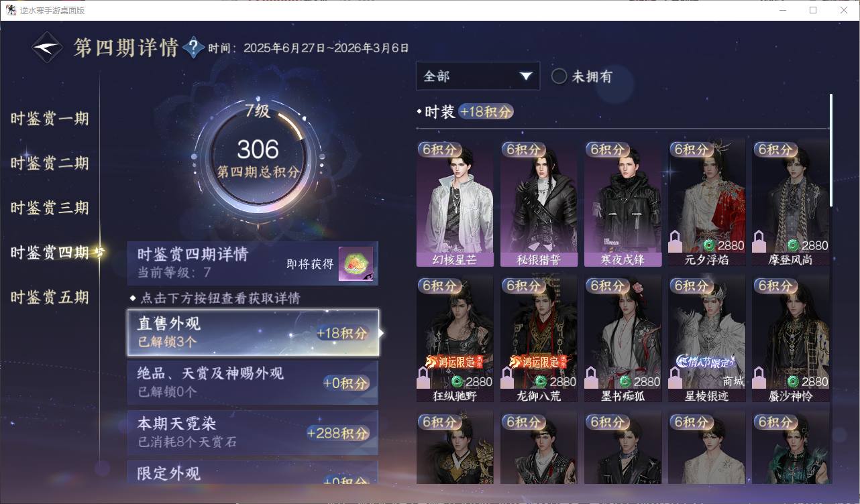
Task: Click lock icon on 元夕浮焰 outfit
Action: click(676, 241)
